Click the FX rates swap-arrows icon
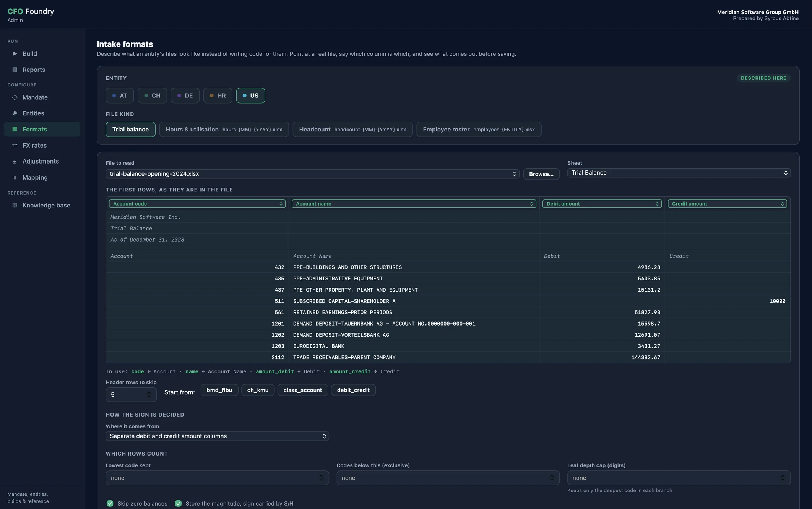This screenshot has height=509, width=812. (x=15, y=145)
